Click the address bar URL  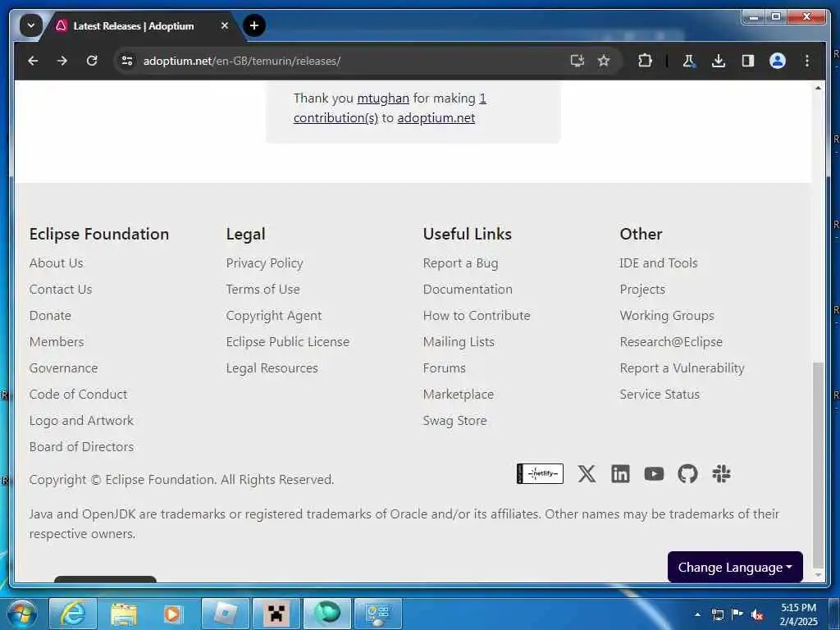tap(242, 61)
